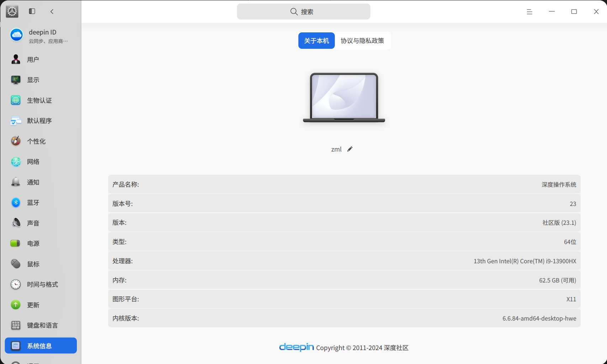This screenshot has height=364, width=607.
Task: Open the Update section
Action: tap(33, 305)
